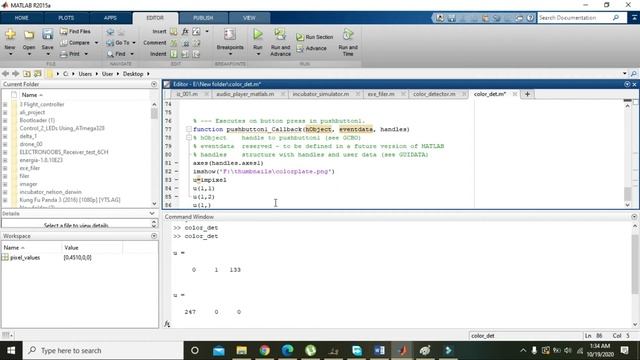
Task: Open the audio_player_matlab.m editor tab
Action: [x=245, y=94]
